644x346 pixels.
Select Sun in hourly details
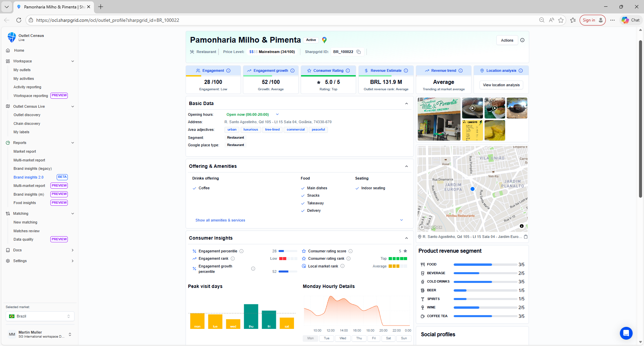tap(404, 338)
